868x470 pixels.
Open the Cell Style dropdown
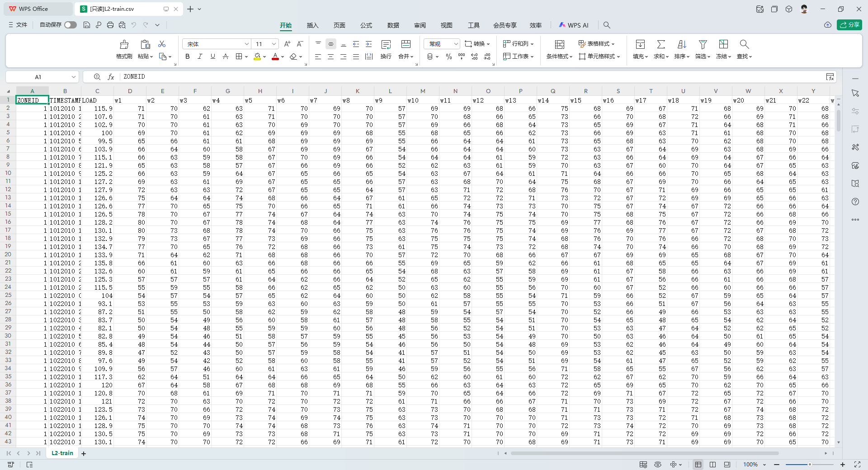[x=599, y=56]
